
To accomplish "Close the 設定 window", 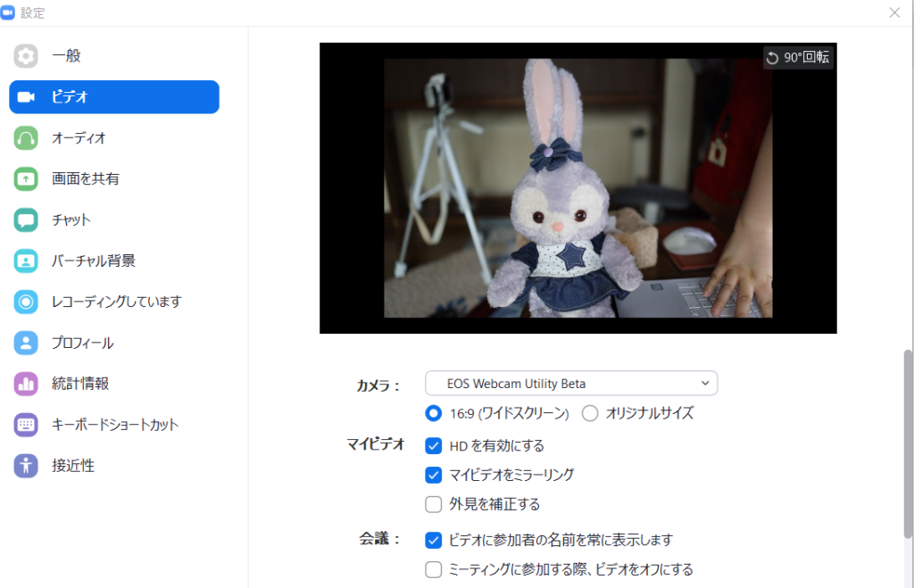I will [x=894, y=12].
